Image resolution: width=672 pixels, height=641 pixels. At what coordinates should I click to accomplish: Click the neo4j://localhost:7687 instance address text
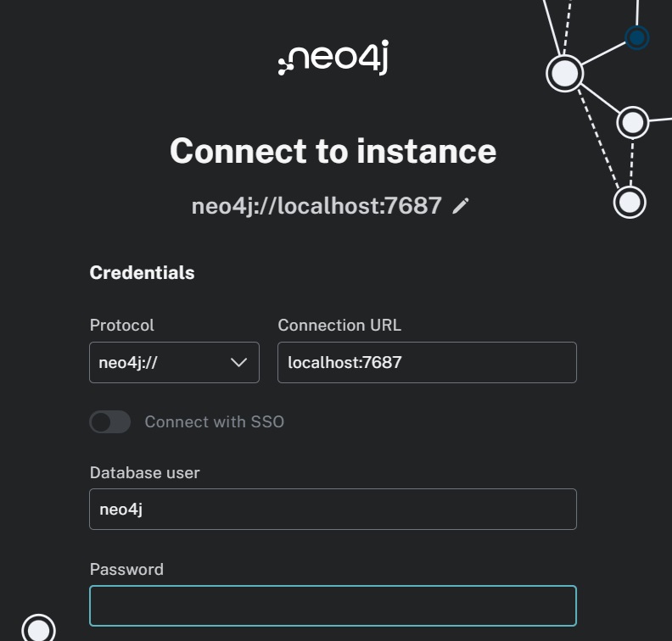click(x=316, y=205)
